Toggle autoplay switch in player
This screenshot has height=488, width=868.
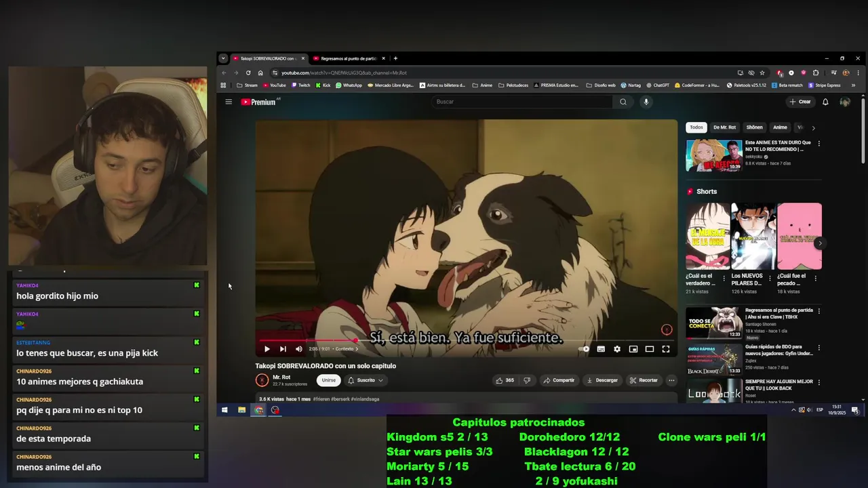(585, 349)
